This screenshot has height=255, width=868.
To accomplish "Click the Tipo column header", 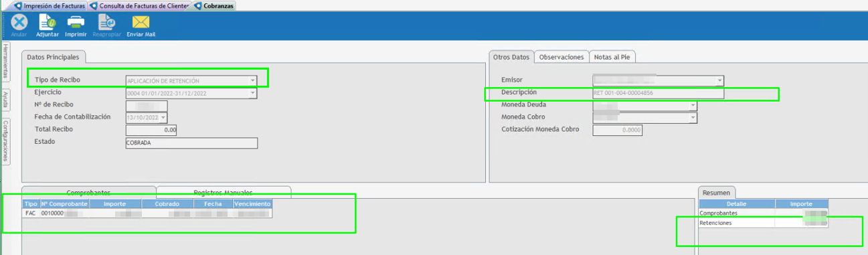I will (x=31, y=203).
